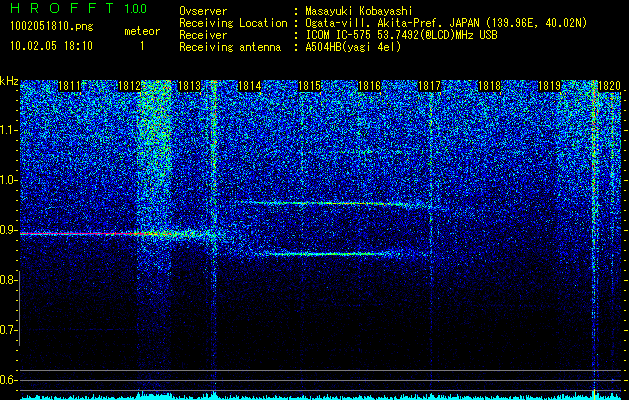Click the observer name Masayuki Kobayashi
Viewport: 629px width, 400px height.
[359, 11]
